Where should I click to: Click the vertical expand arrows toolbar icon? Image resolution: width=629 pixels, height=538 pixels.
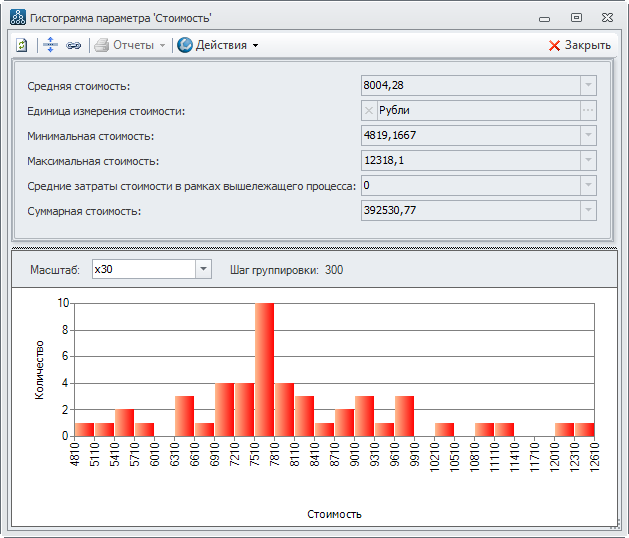point(51,45)
